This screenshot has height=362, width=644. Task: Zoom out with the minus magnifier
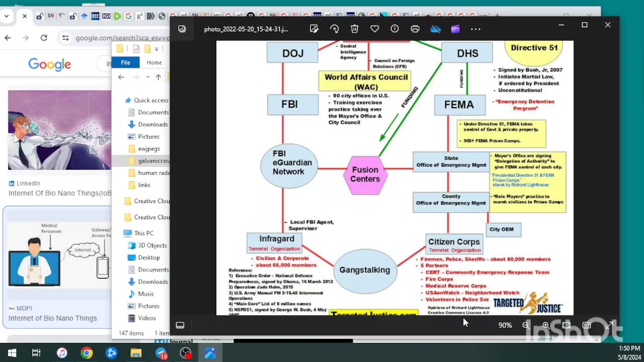(526, 325)
